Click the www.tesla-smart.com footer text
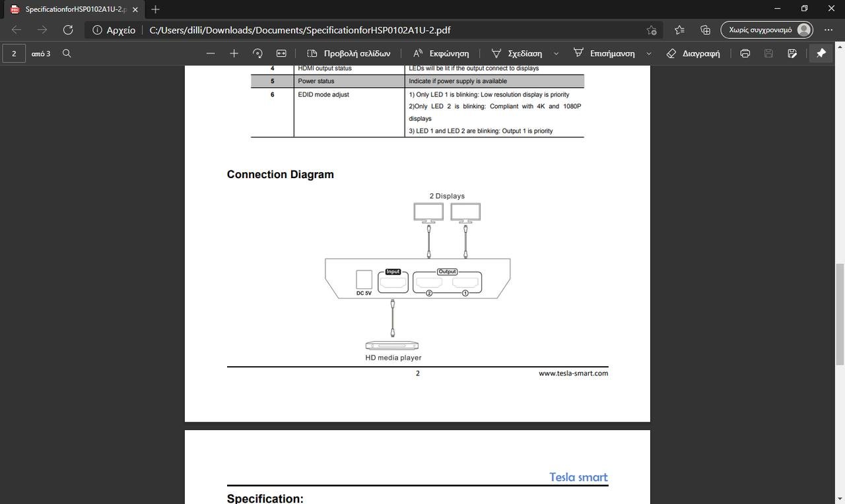The image size is (845, 504). point(573,373)
